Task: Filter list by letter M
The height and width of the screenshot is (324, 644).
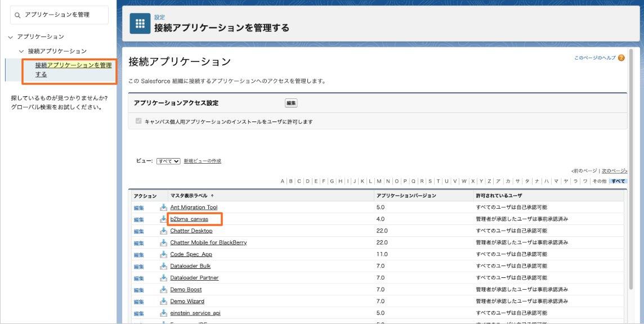Action: 379,181
